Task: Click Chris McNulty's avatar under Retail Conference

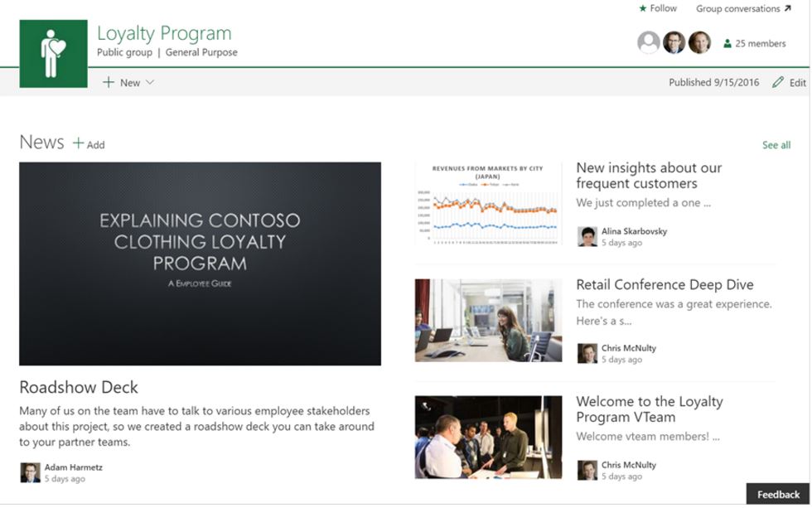Action: [x=587, y=353]
